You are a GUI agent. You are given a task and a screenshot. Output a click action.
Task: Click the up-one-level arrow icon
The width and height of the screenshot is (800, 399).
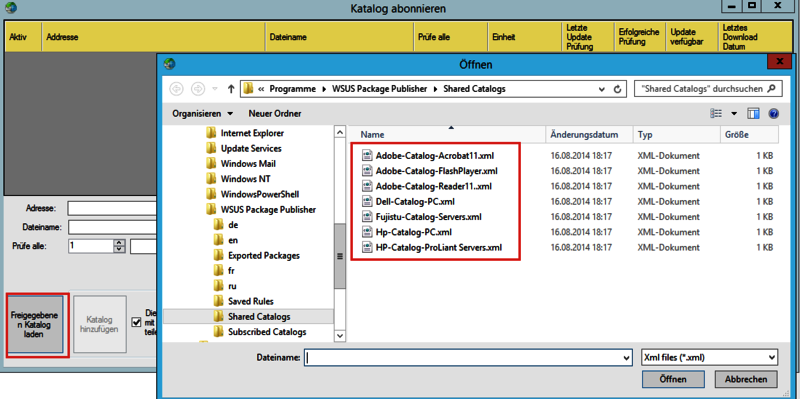pyautogui.click(x=231, y=89)
